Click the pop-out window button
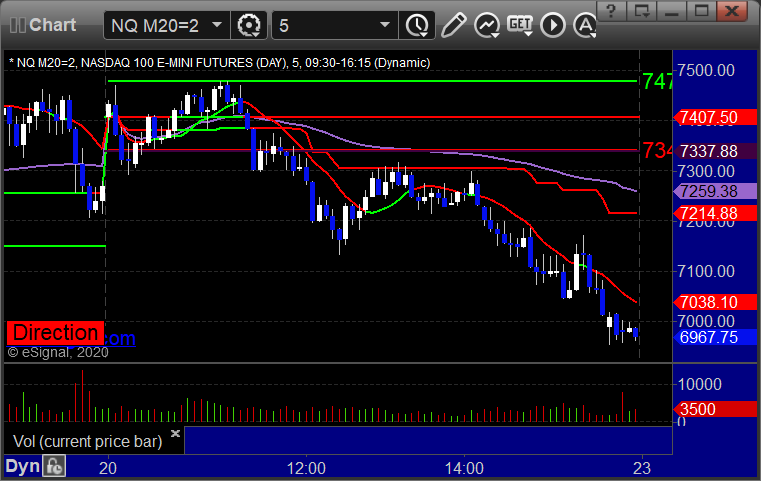Image resolution: width=761 pixels, height=481 pixels. (642, 10)
